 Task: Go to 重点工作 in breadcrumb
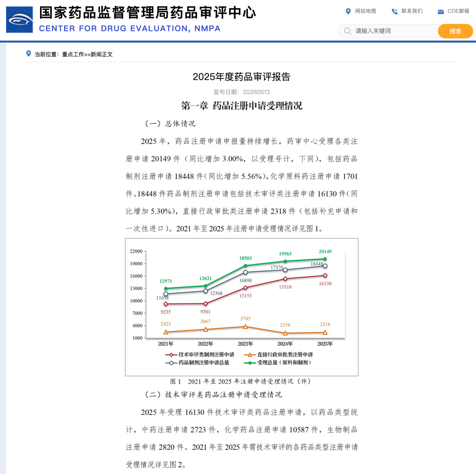tap(73, 54)
